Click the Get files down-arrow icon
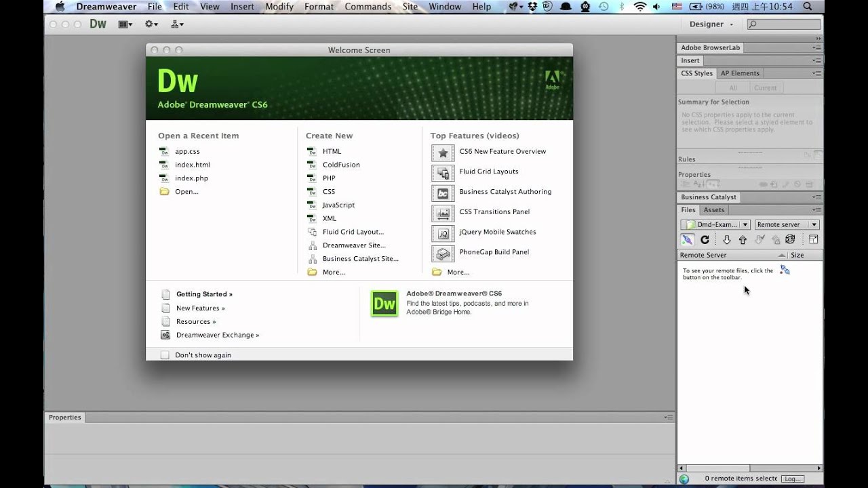This screenshot has height=488, width=868. click(x=726, y=240)
